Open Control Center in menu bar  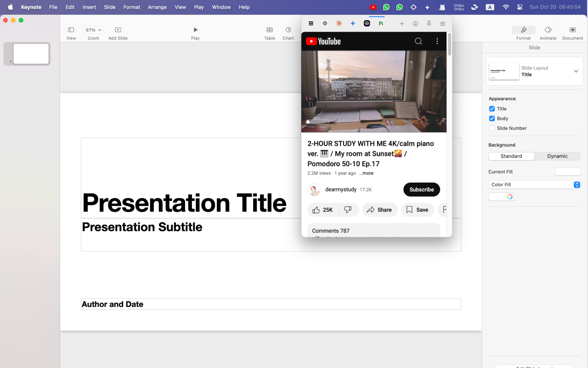pyautogui.click(x=520, y=7)
